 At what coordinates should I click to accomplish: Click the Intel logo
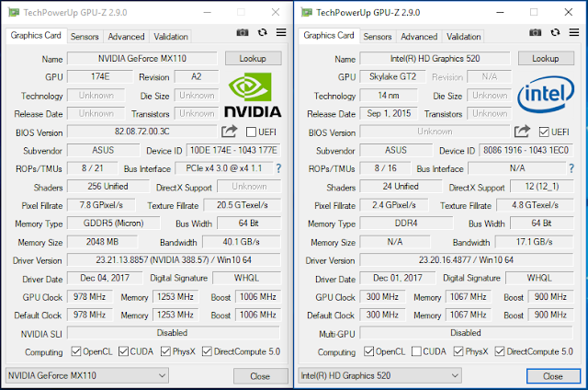coord(546,94)
